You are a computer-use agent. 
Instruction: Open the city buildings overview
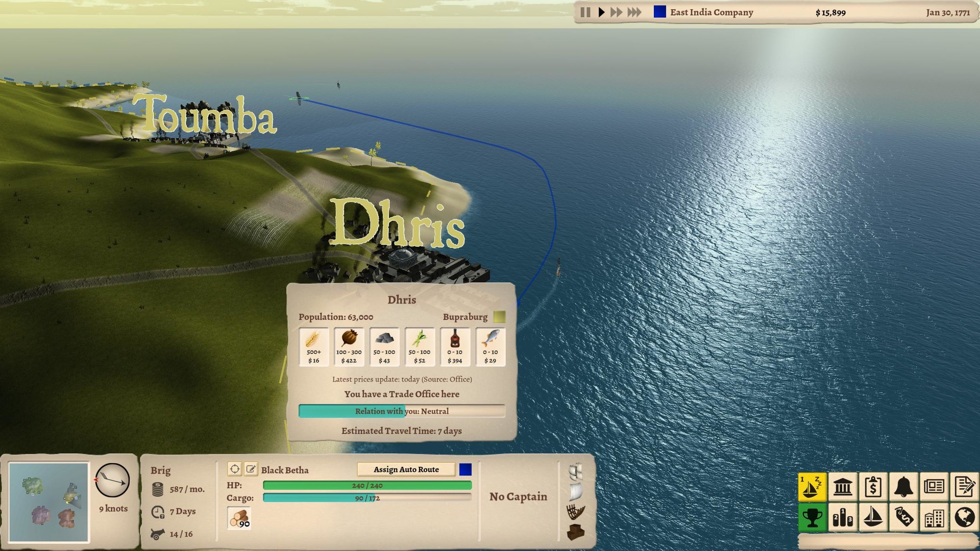tap(934, 517)
